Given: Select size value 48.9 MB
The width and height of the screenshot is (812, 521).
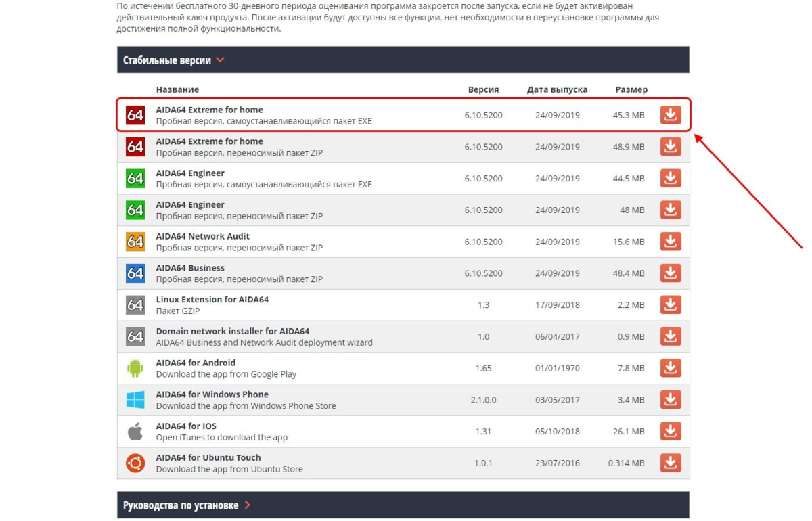Looking at the screenshot, I should pyautogui.click(x=629, y=147).
